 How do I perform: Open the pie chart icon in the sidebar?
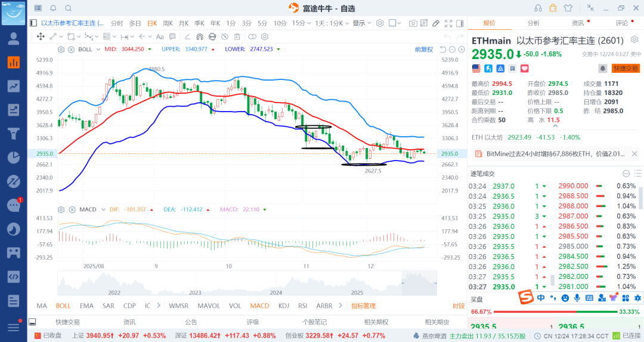[14, 158]
